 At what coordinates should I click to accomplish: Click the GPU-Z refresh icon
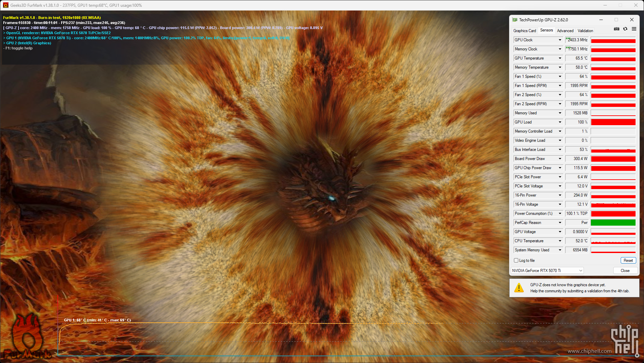pyautogui.click(x=625, y=29)
